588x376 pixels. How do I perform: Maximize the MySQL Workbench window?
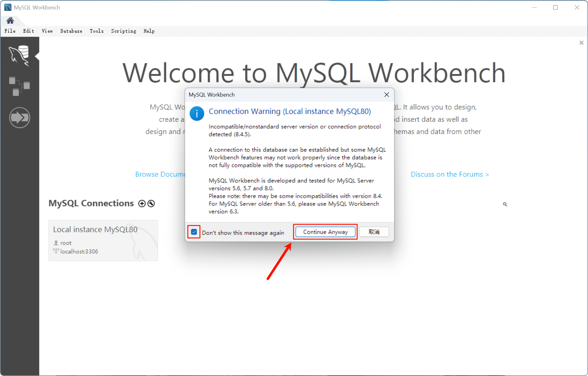[x=555, y=8]
